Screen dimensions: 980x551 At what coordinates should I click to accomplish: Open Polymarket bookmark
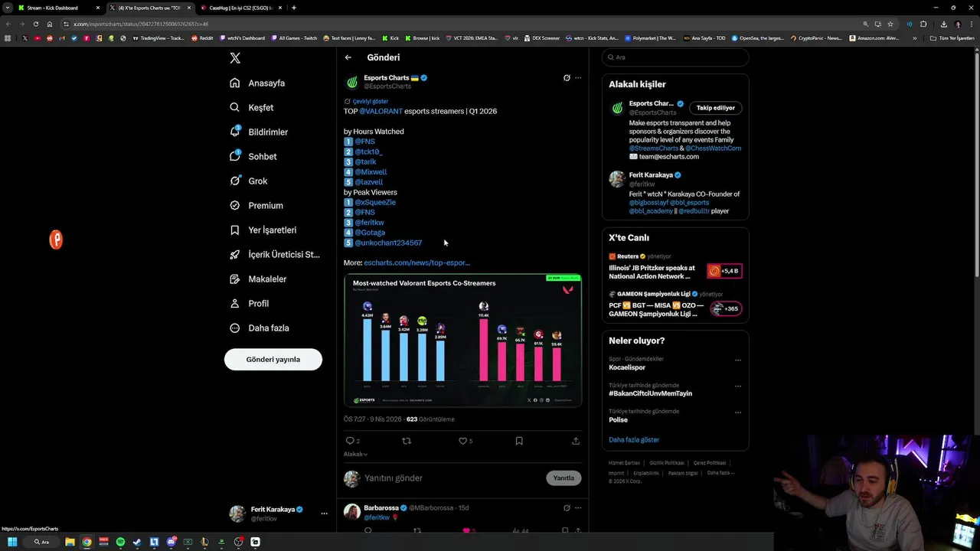pos(651,37)
